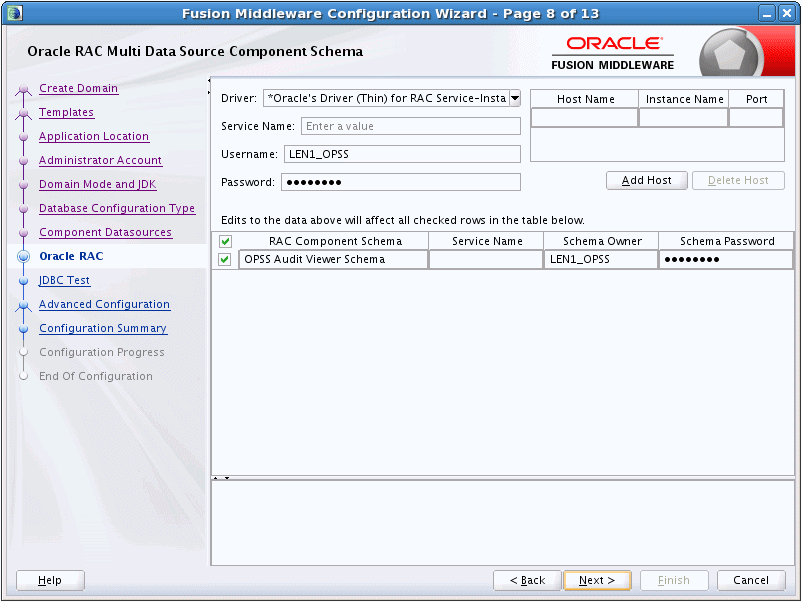Select the Oracle RAC current step
Image resolution: width=802 pixels, height=602 pixels.
(71, 256)
